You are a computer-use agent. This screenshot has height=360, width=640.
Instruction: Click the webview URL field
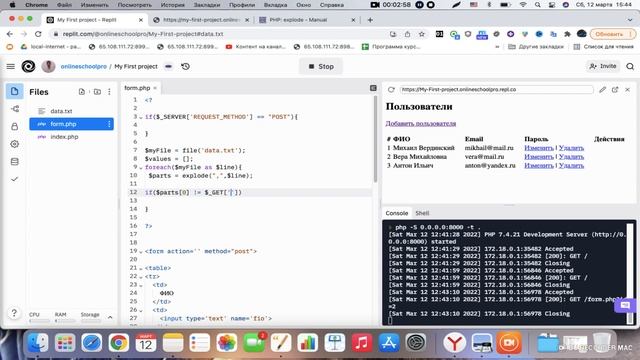point(496,89)
